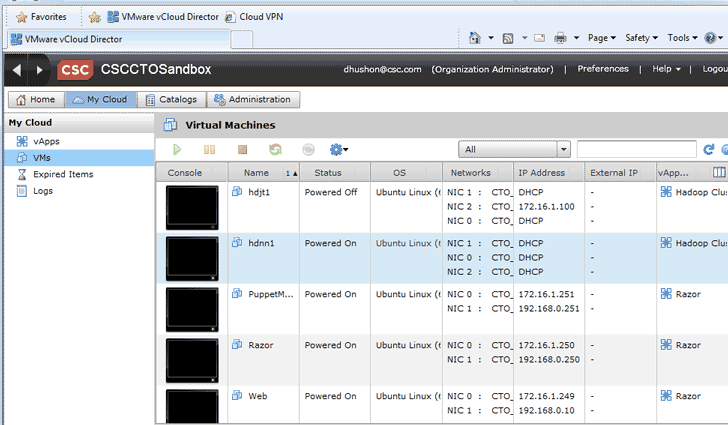Viewport: 728px width, 425px height.
Task: Click the Razor vApp in the Web row
Action: (688, 396)
